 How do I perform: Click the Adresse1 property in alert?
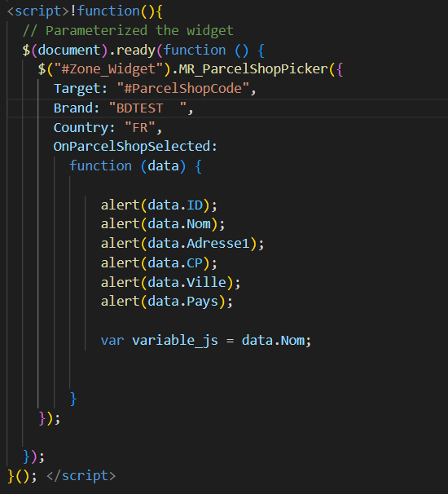[217, 244]
